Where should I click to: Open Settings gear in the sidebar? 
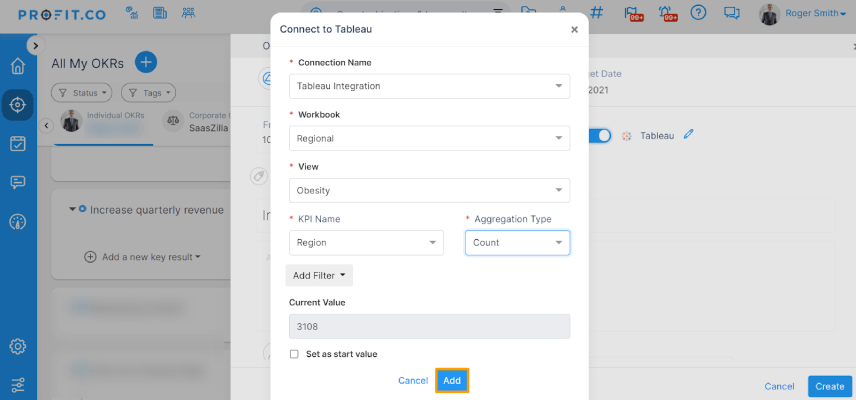18,347
